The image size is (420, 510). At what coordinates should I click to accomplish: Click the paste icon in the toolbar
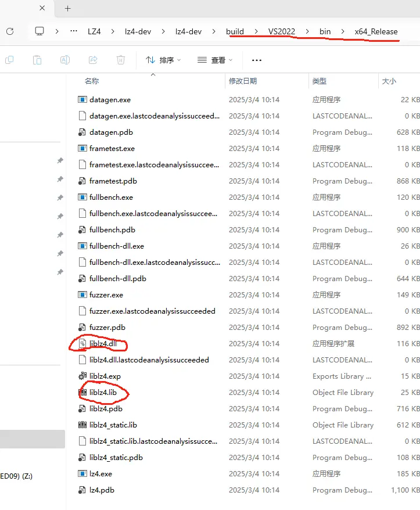(37, 60)
